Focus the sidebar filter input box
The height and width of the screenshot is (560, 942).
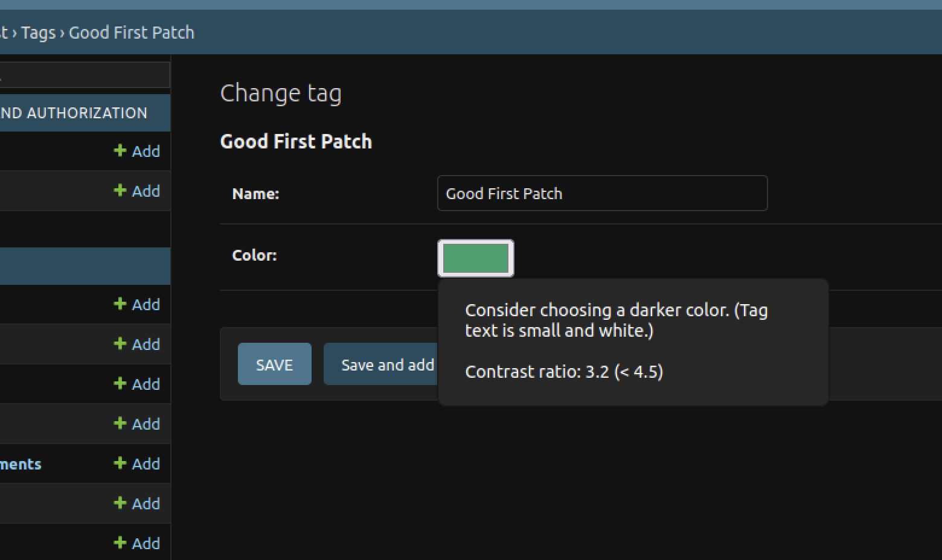click(85, 75)
